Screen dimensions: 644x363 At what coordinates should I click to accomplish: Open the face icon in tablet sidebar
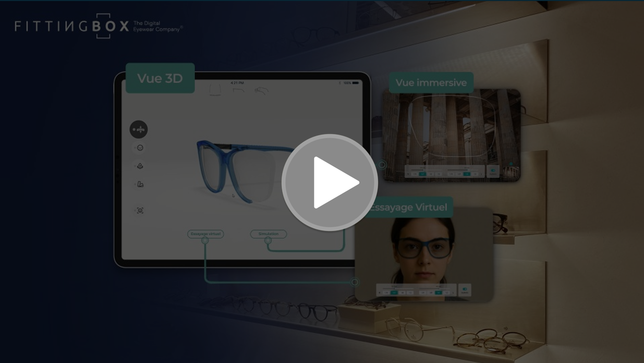click(x=140, y=148)
